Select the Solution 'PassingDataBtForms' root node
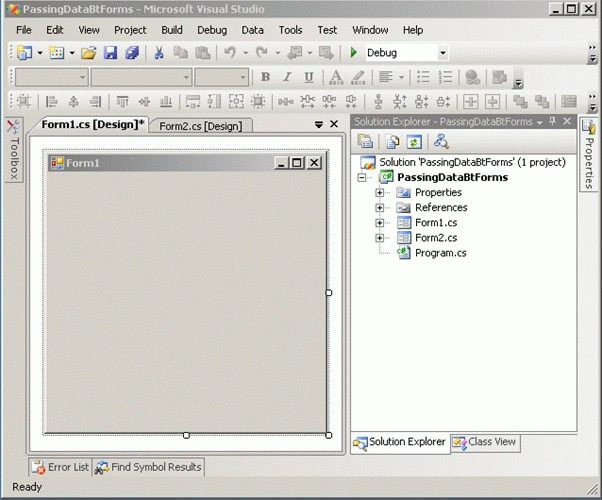 (x=473, y=162)
